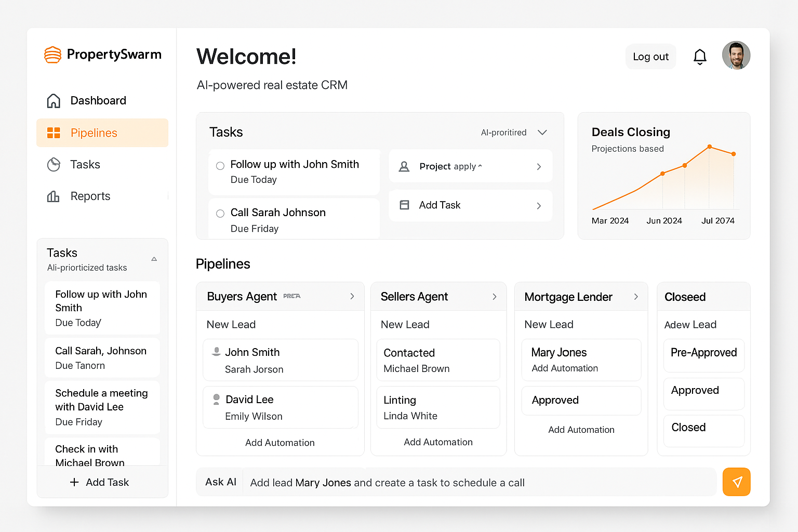
Task: Mark Follow up with John Smith complete
Action: 220,166
